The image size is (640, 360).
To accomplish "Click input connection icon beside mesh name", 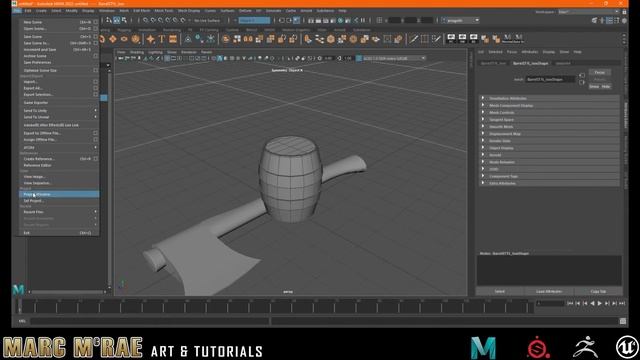I will 582,76.
